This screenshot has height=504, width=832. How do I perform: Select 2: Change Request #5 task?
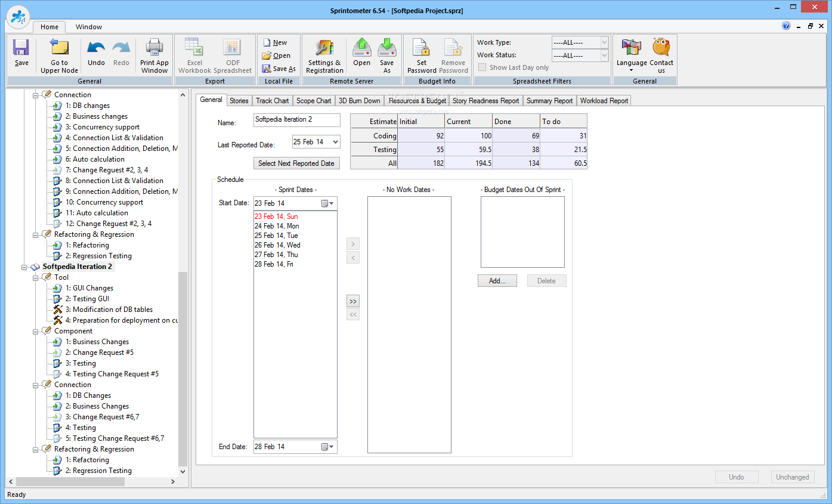[x=99, y=353]
